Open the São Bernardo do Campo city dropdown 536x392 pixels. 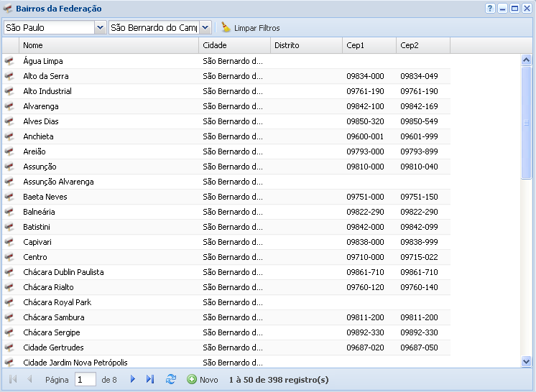205,27
